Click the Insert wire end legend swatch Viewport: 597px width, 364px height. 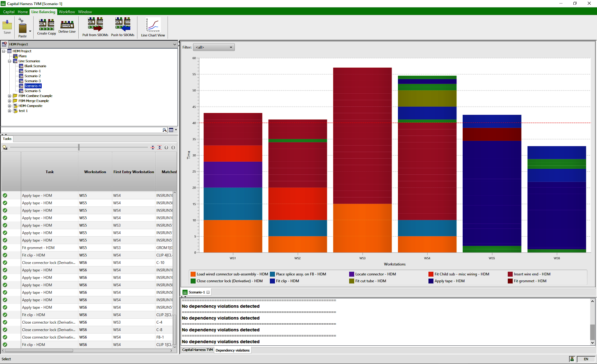click(x=510, y=274)
